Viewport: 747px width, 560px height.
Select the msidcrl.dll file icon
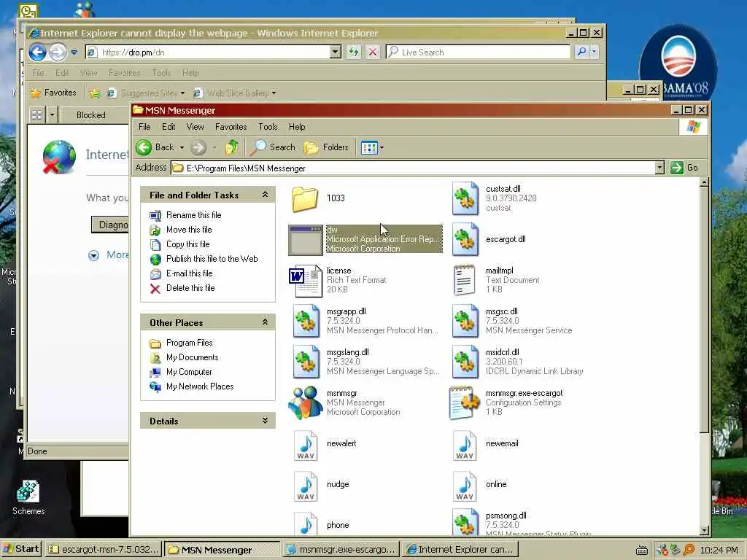(465, 362)
